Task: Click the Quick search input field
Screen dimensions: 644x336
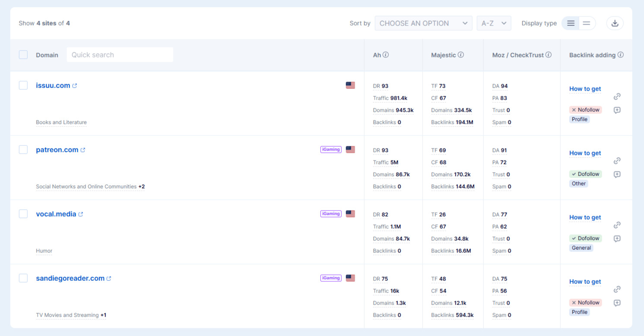Action: 120,55
